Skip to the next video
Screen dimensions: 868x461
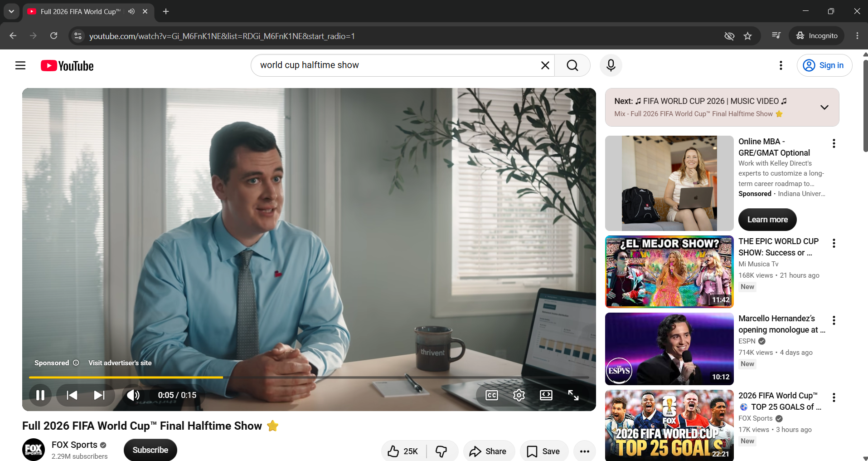pyautogui.click(x=99, y=395)
